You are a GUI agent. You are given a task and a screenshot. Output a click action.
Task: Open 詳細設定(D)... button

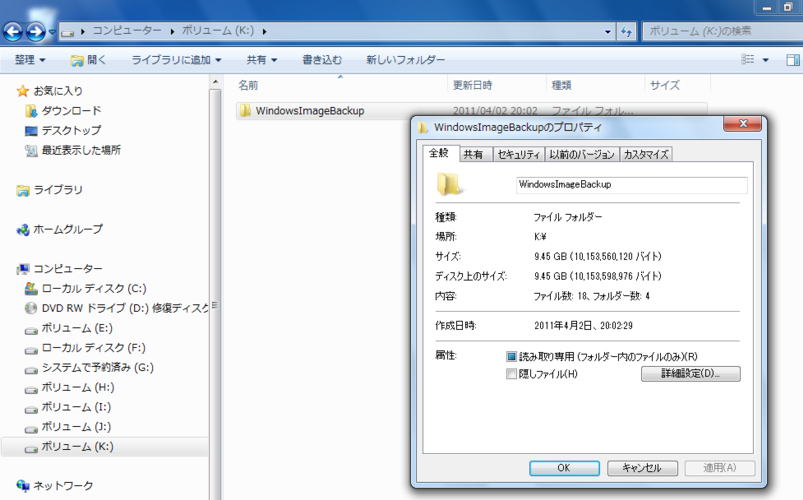690,373
